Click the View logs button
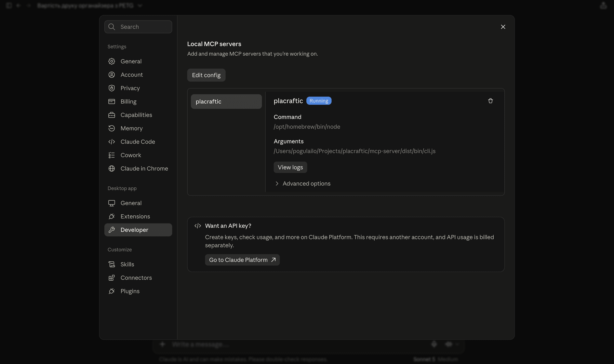The height and width of the screenshot is (364, 614). click(290, 167)
